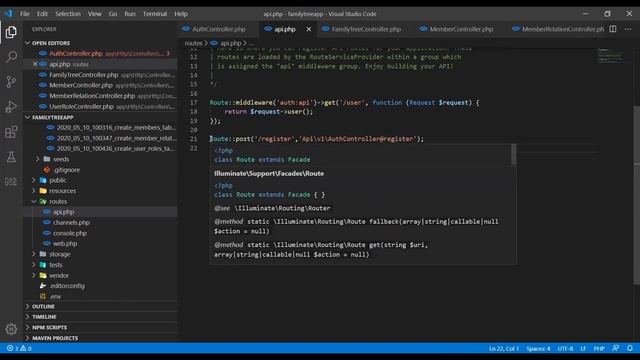The image size is (640, 360).
Task: Open the Search view icon
Action: 11,57
